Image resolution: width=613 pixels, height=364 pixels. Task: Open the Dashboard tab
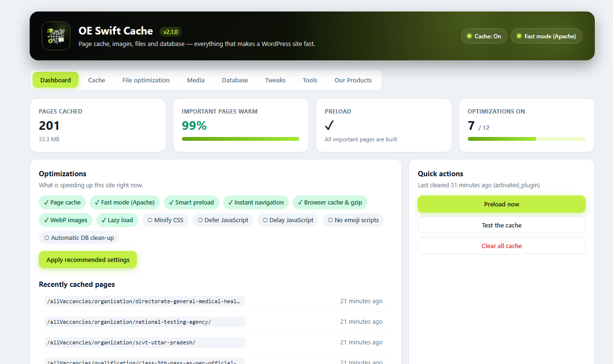56,80
